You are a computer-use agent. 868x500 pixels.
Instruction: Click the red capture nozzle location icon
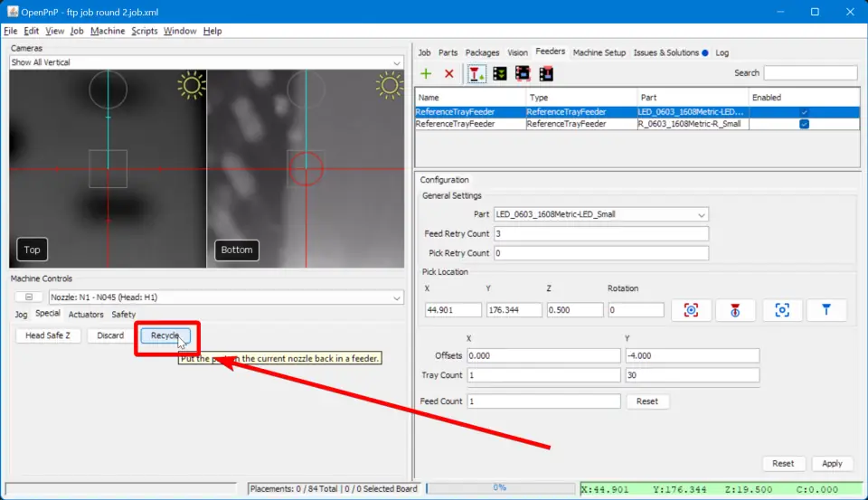(735, 310)
